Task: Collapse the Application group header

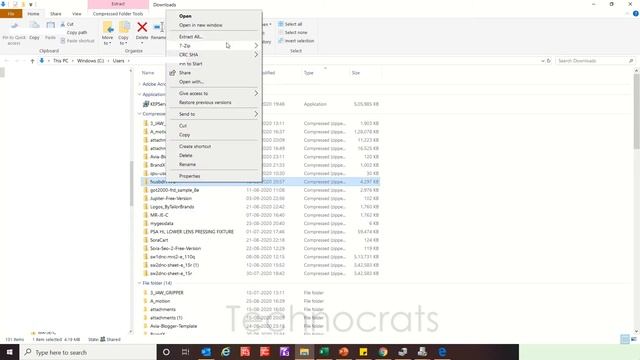Action: click(140, 94)
